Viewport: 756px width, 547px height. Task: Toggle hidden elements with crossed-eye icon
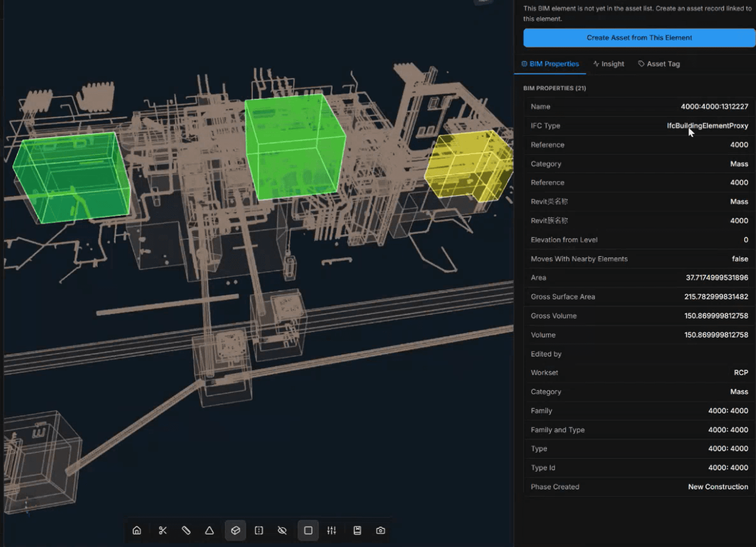tap(282, 530)
